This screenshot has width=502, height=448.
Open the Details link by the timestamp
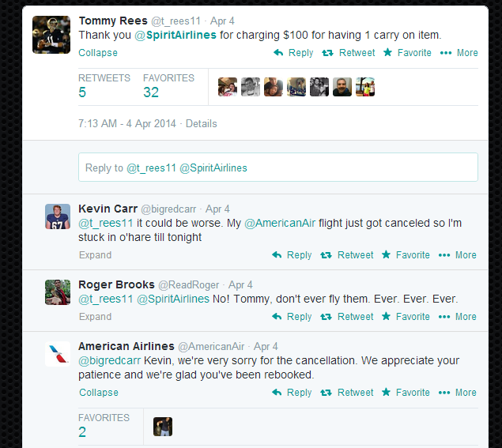pos(201,124)
